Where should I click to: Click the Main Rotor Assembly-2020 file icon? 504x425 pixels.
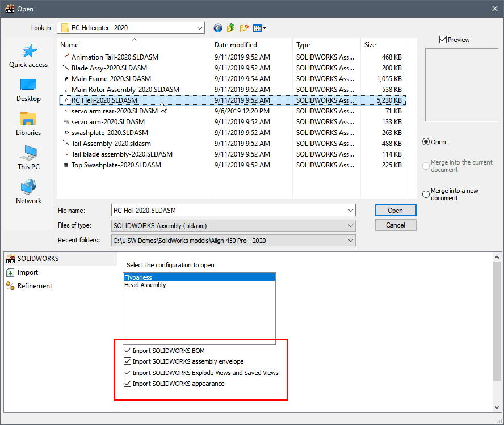tap(66, 89)
